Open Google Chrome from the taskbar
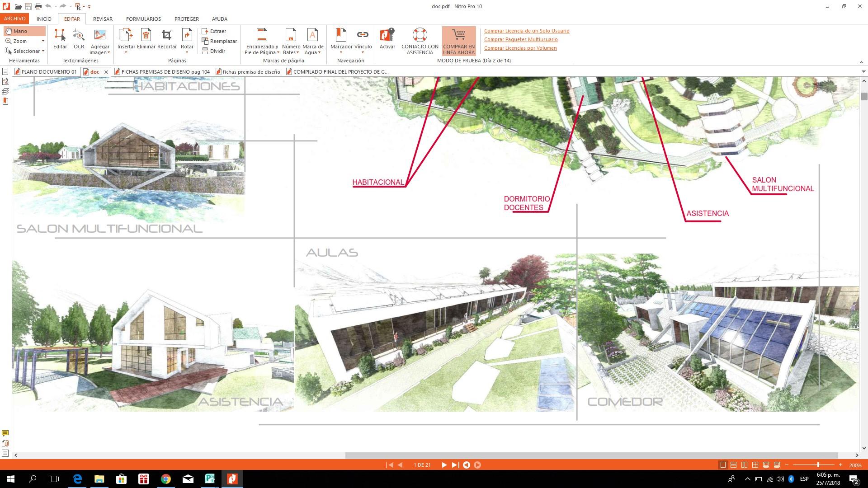The width and height of the screenshot is (868, 488). 166,479
